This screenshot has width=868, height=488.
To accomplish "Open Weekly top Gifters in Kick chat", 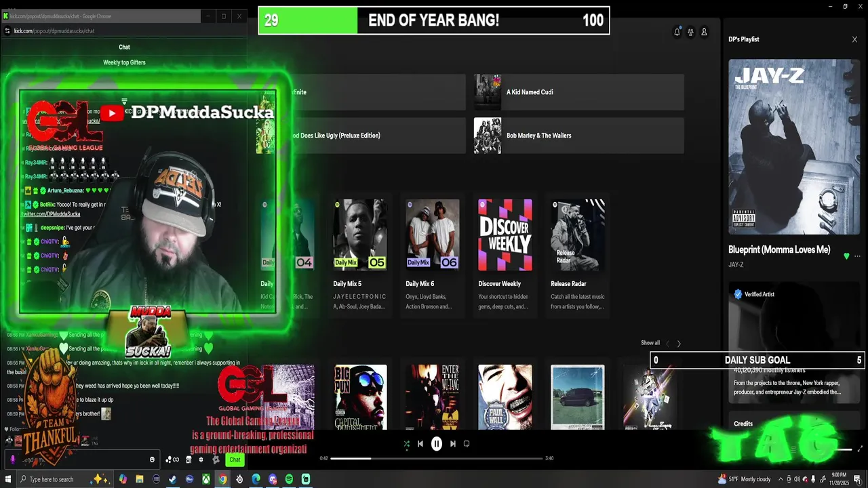I will [x=124, y=62].
